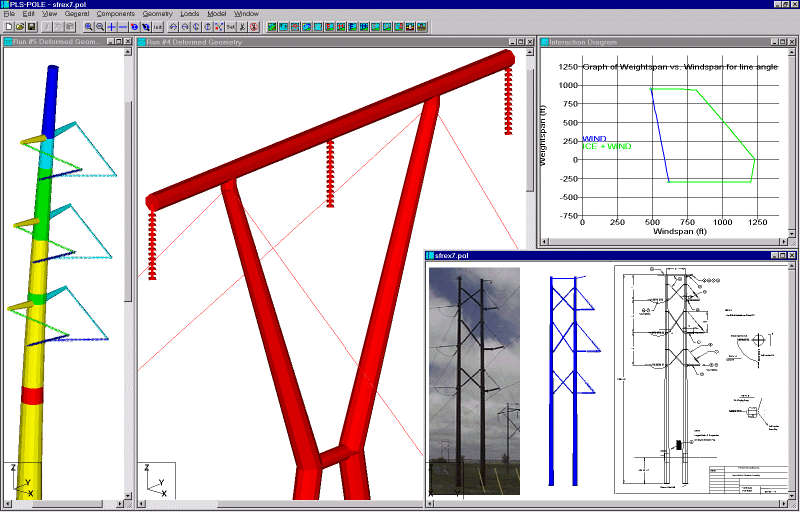Click the New file toolbar icon

9,27
